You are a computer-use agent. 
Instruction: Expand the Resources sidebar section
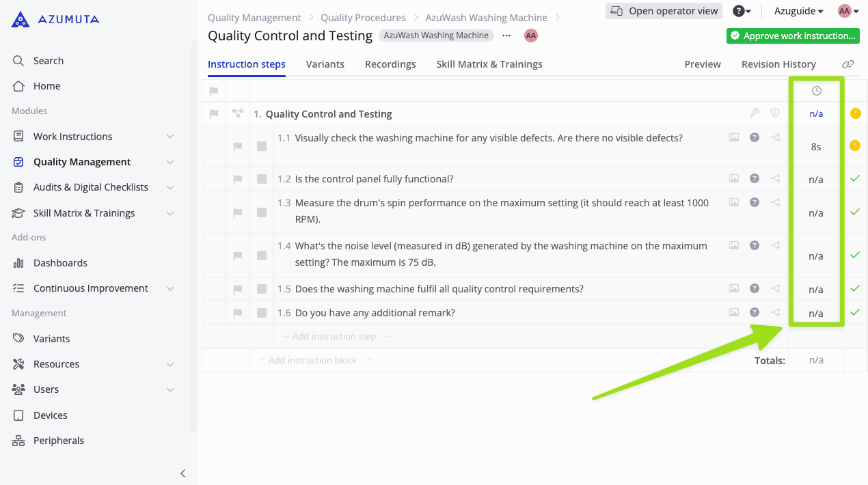point(170,364)
